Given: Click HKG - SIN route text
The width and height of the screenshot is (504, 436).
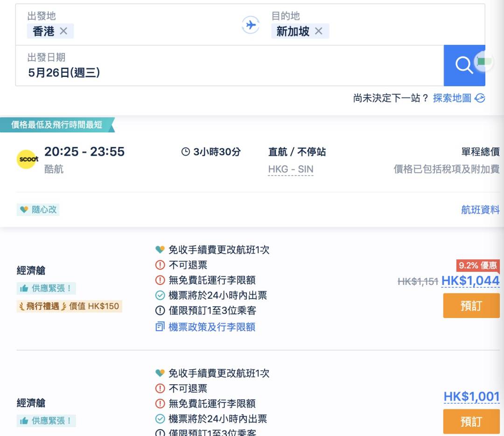Looking at the screenshot, I should [291, 169].
